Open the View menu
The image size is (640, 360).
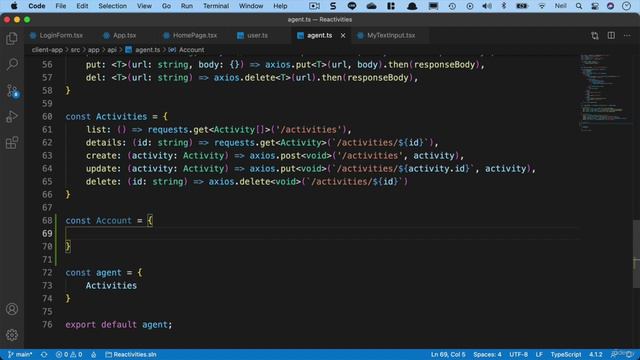point(144,6)
